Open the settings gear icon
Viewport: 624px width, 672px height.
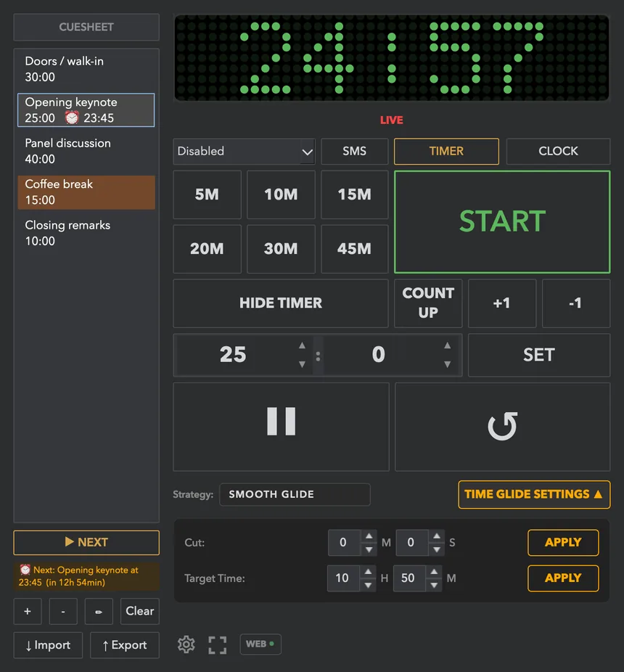(186, 644)
